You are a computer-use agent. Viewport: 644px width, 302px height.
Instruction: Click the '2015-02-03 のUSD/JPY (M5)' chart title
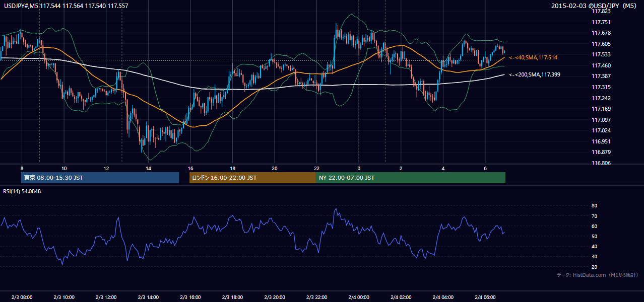(x=595, y=6)
